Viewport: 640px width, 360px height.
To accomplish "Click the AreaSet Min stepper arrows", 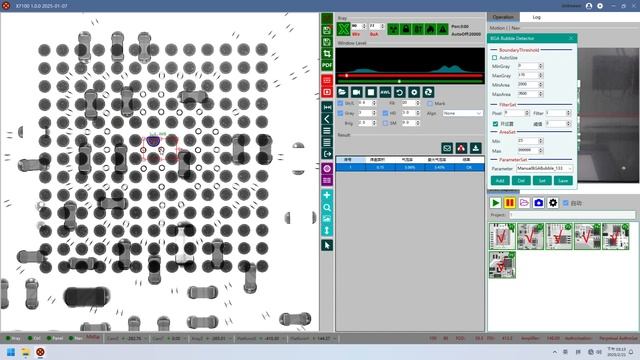I will [541, 141].
